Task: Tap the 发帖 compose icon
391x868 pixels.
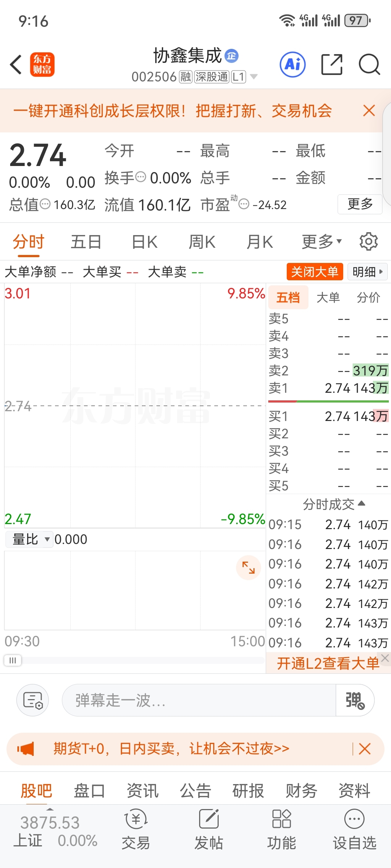Action: (x=209, y=819)
